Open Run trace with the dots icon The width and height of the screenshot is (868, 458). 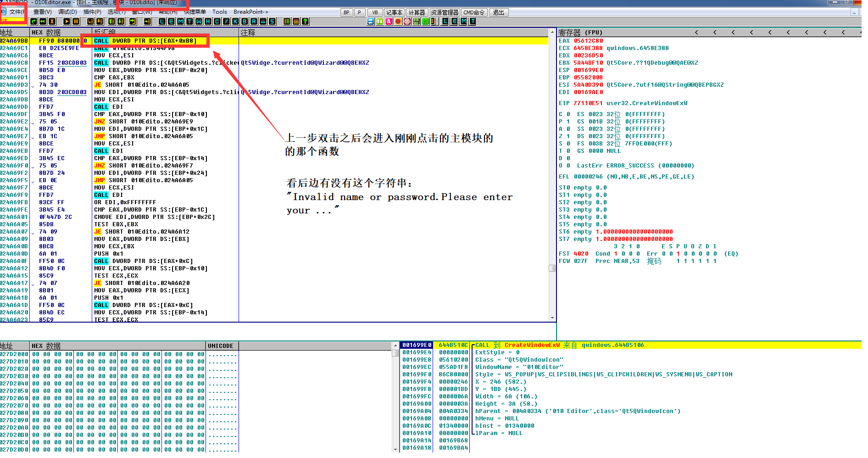point(263,21)
